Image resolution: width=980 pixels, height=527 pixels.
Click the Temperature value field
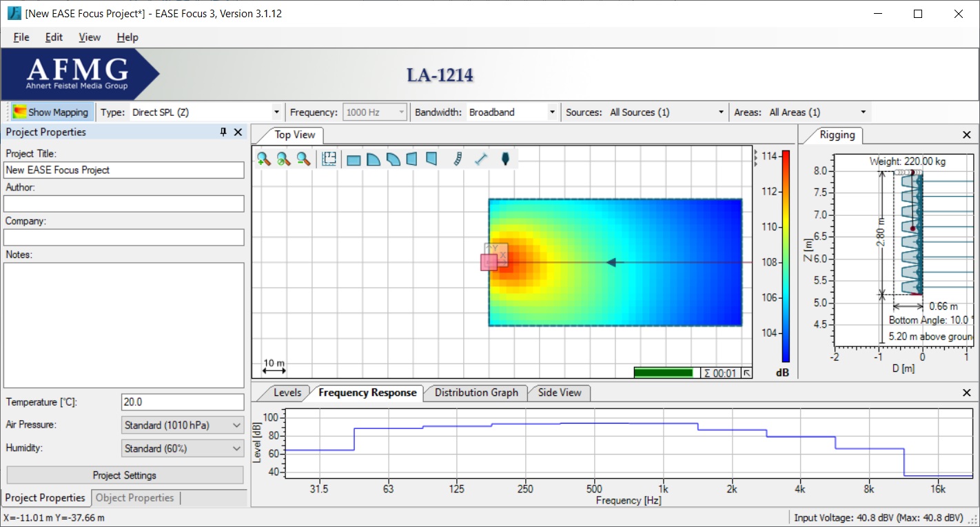pos(183,402)
